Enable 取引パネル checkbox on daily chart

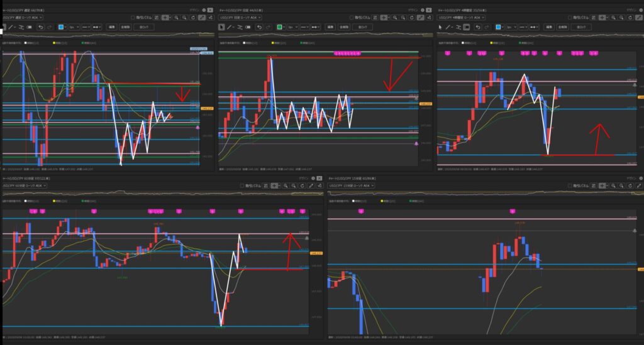[x=351, y=18]
